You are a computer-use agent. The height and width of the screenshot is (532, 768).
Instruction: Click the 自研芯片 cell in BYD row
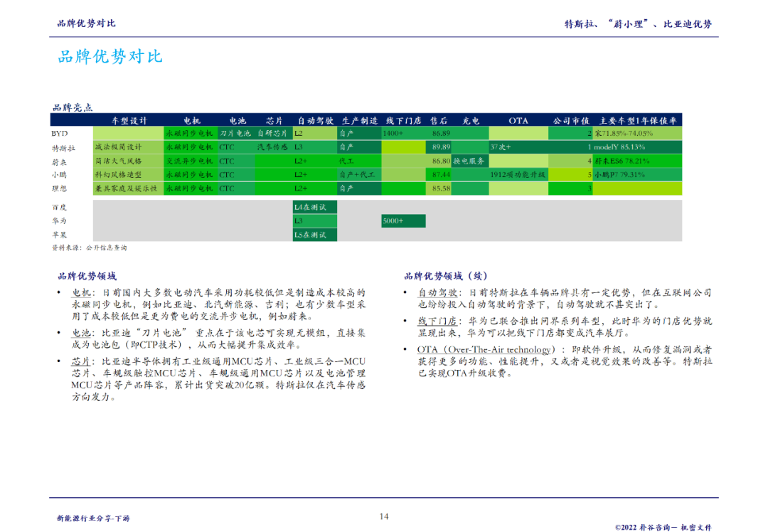[x=272, y=133]
